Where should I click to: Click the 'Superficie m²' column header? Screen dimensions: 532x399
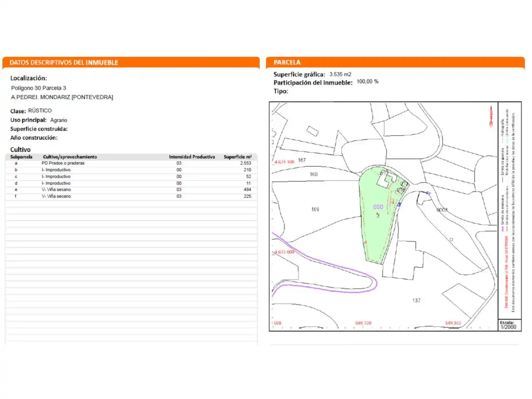pyautogui.click(x=238, y=157)
